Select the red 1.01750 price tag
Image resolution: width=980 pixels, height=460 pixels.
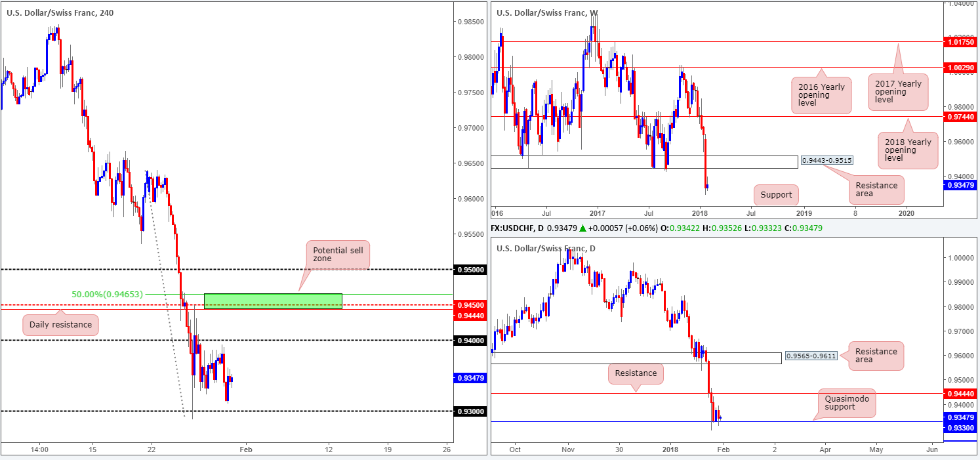pyautogui.click(x=960, y=42)
